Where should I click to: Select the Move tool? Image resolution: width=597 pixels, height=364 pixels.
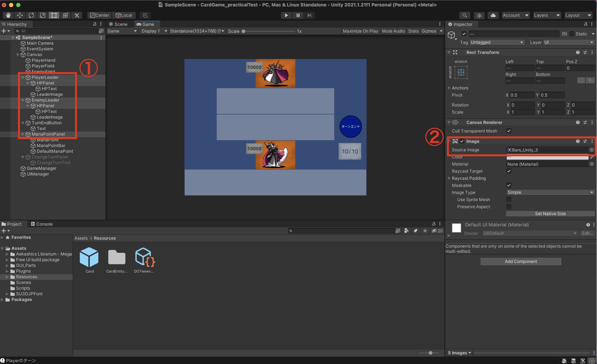20,15
